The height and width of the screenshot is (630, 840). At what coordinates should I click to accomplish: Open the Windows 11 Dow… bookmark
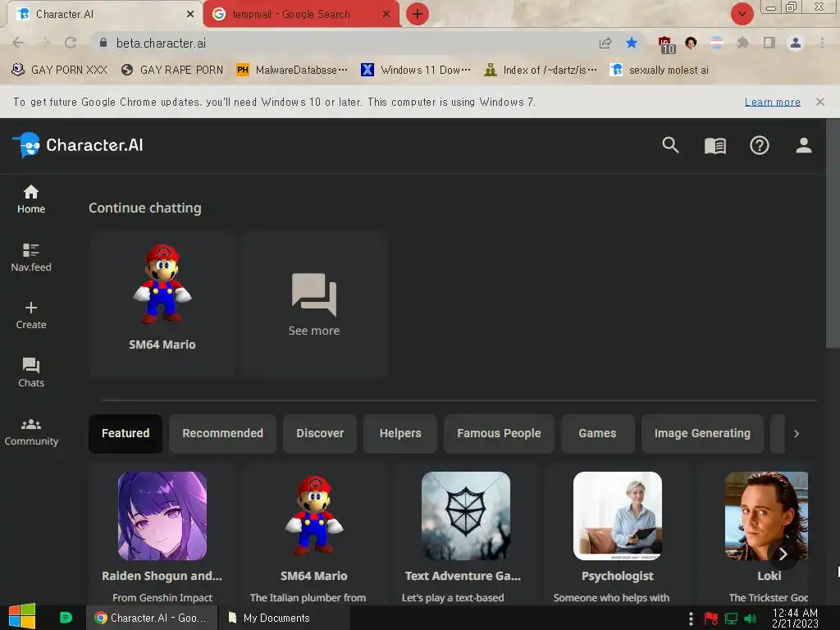416,71
